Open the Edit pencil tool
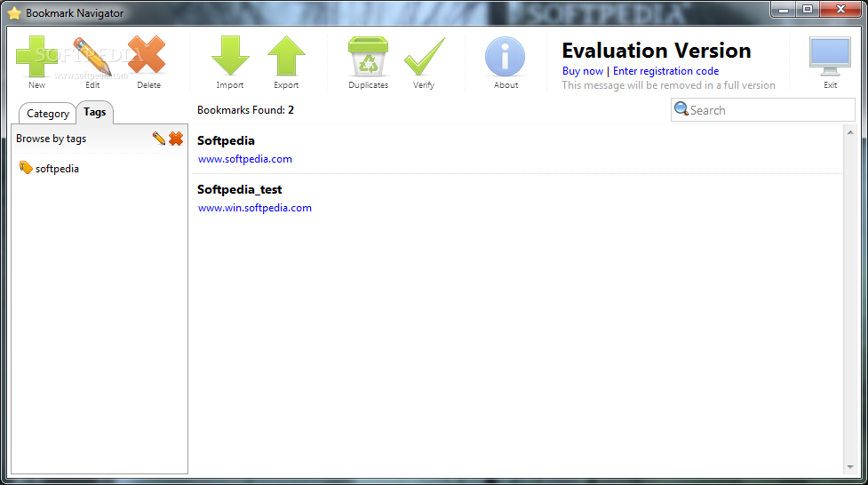Image resolution: width=868 pixels, height=485 pixels. tap(92, 57)
